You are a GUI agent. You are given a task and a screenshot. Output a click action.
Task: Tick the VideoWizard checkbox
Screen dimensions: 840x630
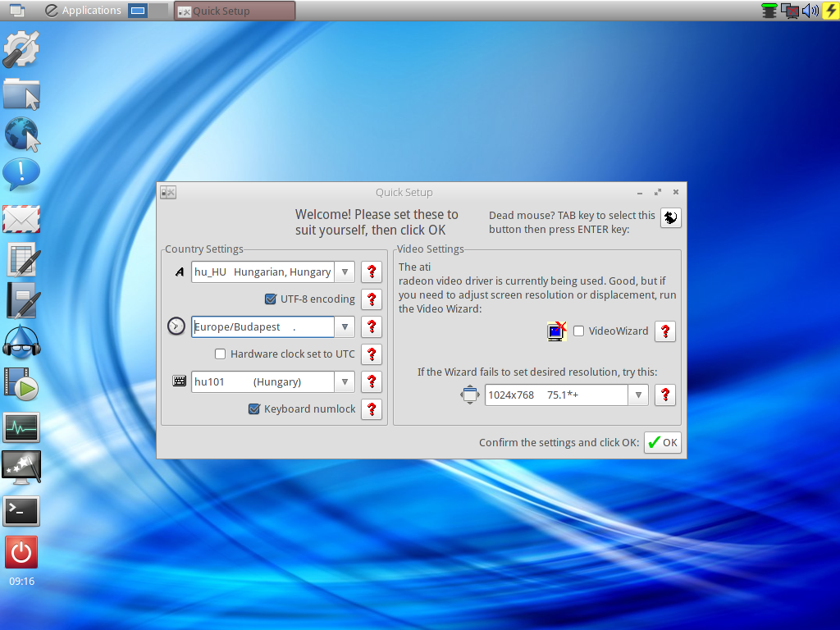578,331
